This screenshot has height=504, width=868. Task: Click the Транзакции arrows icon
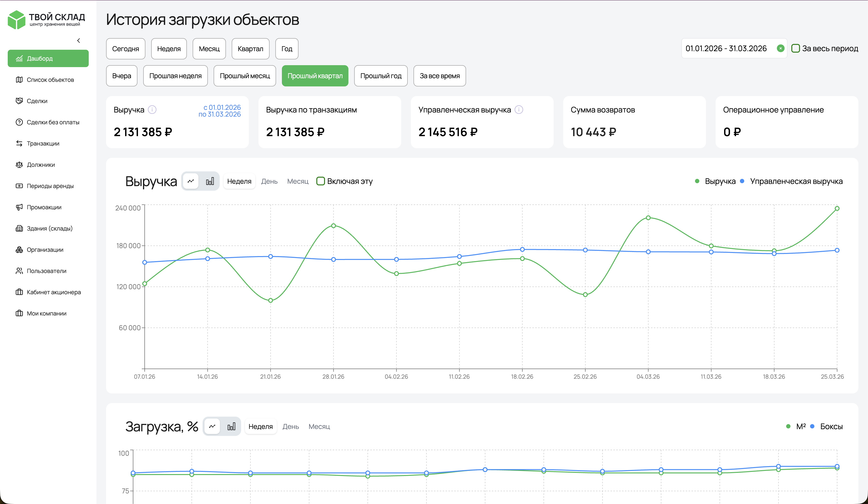19,143
